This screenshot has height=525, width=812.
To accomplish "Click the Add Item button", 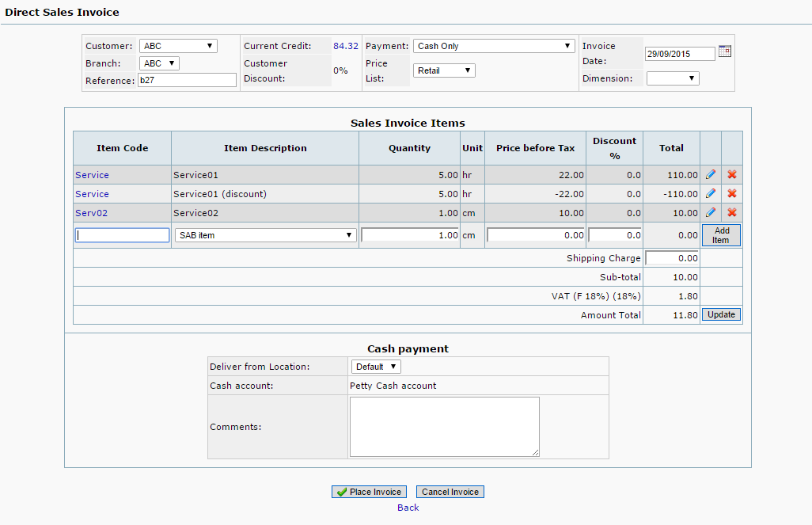I will point(721,235).
